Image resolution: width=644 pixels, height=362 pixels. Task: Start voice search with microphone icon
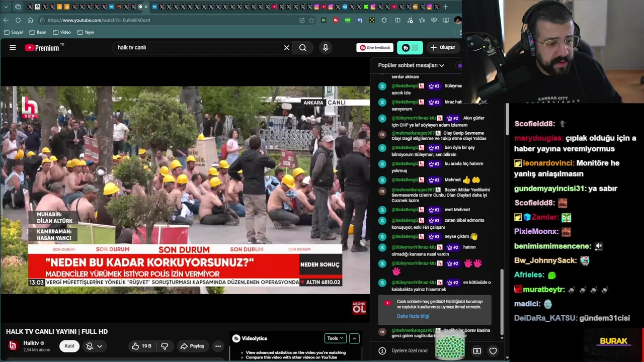tap(326, 48)
